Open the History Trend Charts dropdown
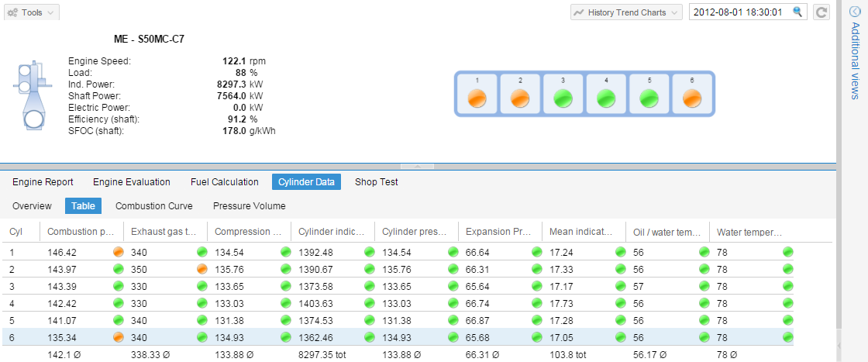This screenshot has width=868, height=362. pos(626,12)
